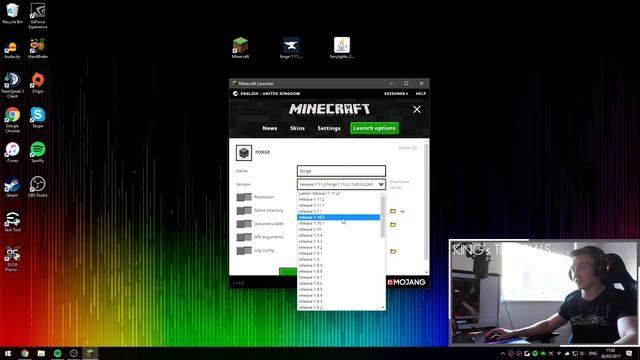Toggle the Java executable switch
This screenshot has height=360, width=640.
click(244, 224)
